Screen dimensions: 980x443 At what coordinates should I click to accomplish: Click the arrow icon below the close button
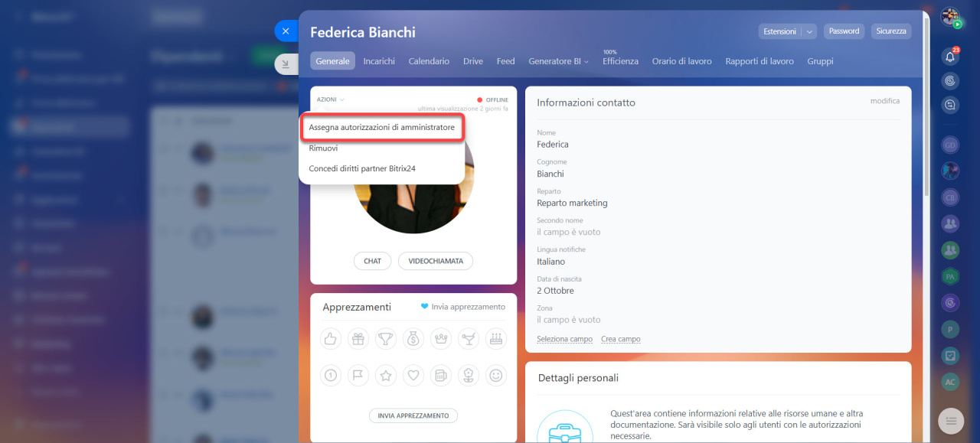pyautogui.click(x=286, y=64)
